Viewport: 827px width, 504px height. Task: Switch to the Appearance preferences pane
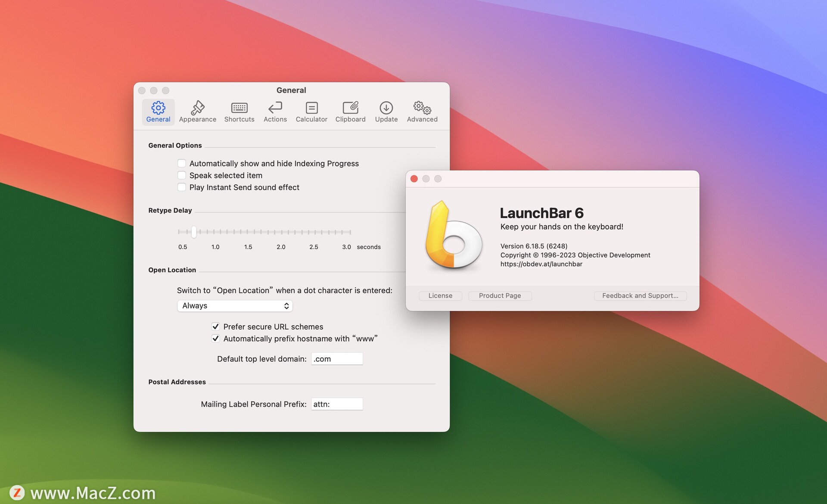coord(197,111)
